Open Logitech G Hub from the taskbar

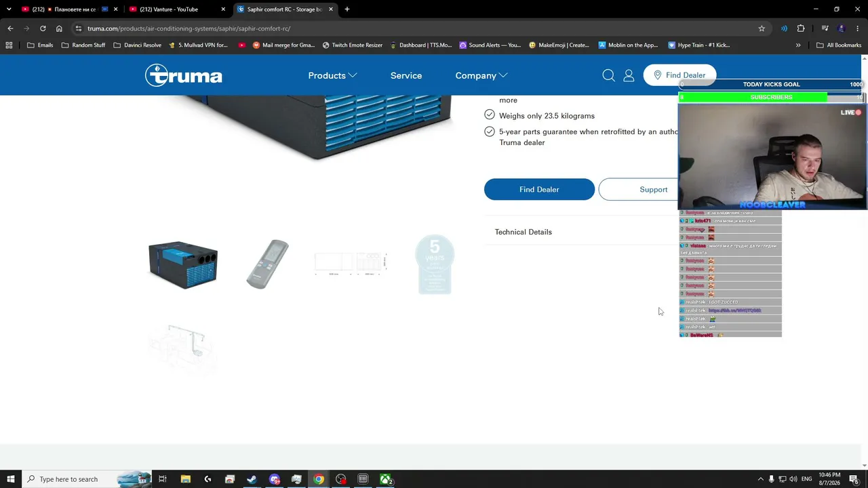[208, 479]
